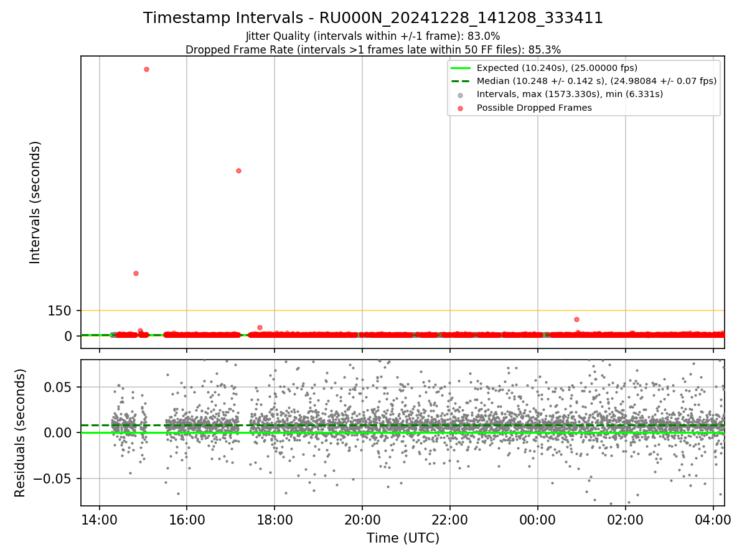
Task: Click the highest red dropped-frame point near 15:00
Action: point(146,69)
